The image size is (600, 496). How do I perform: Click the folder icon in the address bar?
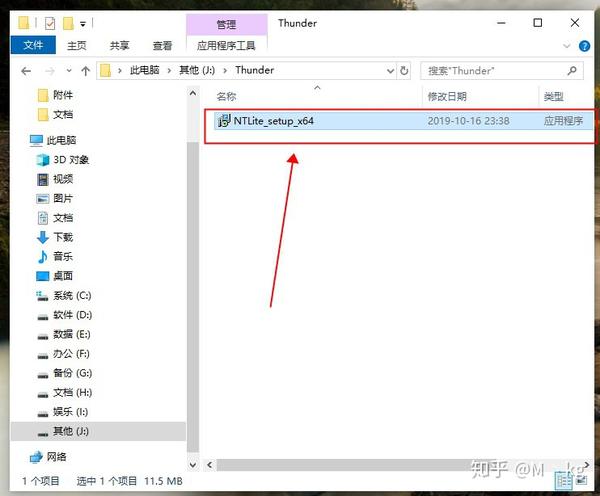(105, 71)
